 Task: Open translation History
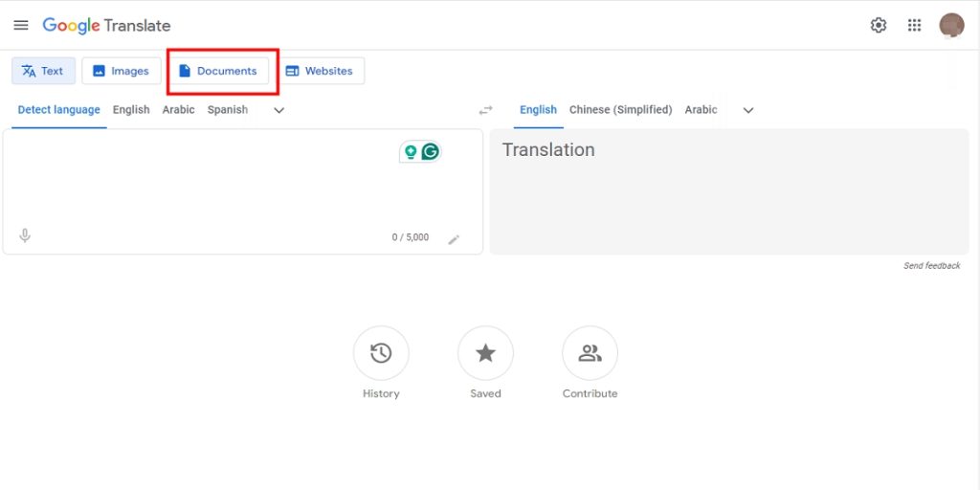tap(381, 353)
